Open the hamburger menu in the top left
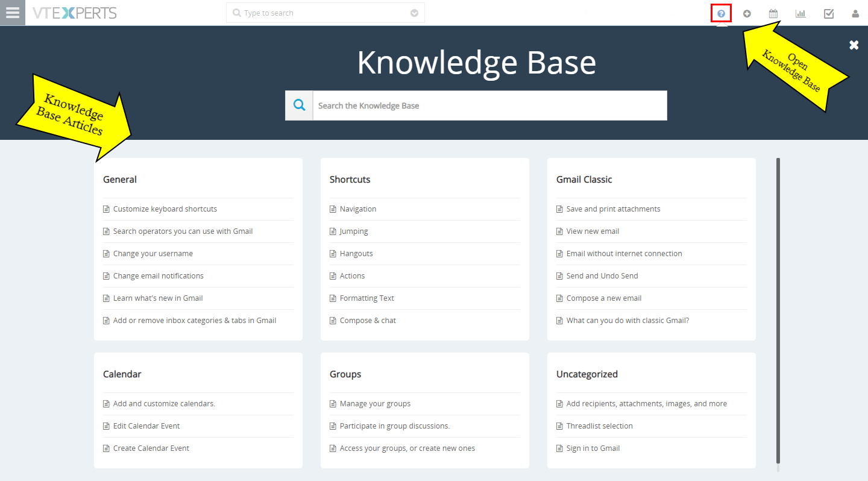The image size is (868, 481). (x=12, y=13)
